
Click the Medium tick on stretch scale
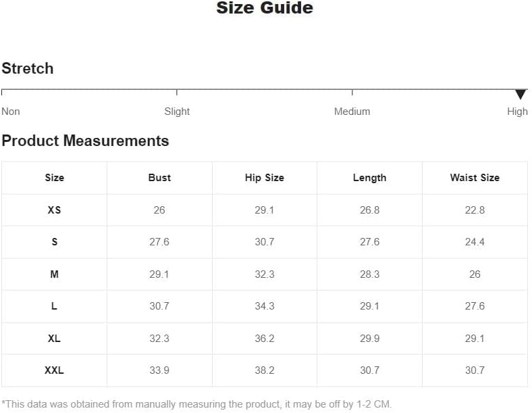click(x=352, y=93)
